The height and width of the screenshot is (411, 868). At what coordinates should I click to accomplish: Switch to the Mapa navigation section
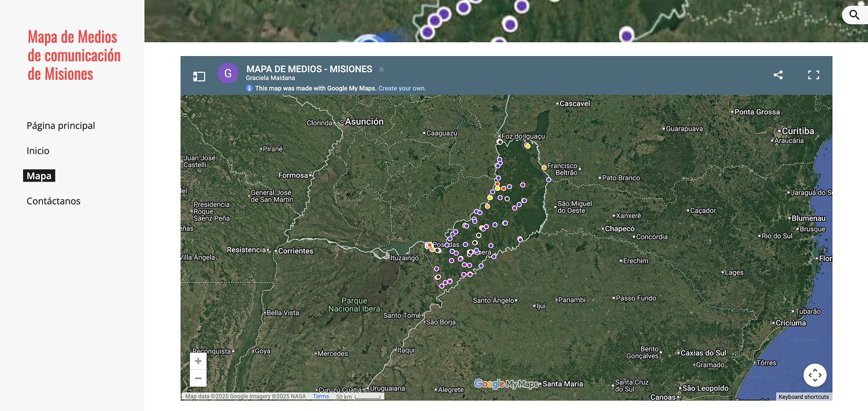[39, 175]
